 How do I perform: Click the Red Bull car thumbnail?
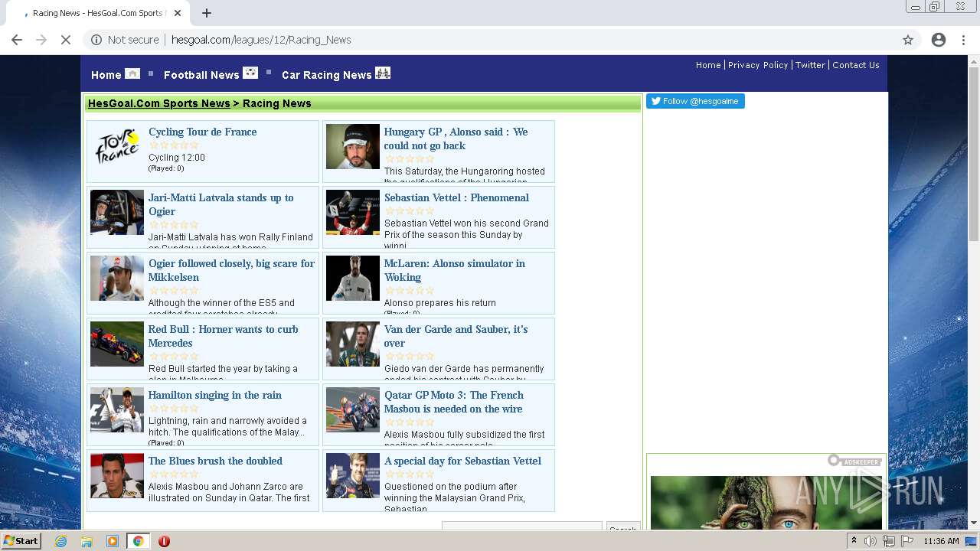click(117, 344)
